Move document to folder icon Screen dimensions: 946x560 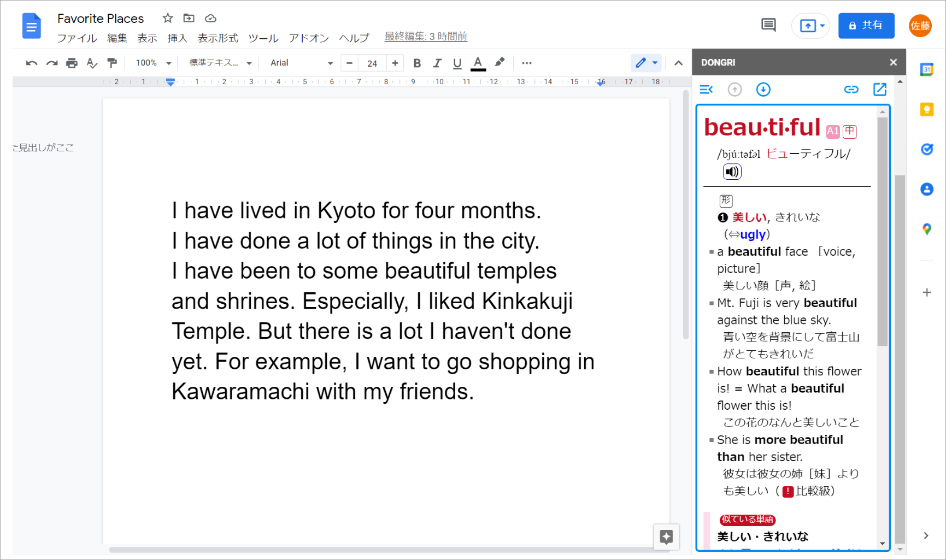pyautogui.click(x=189, y=18)
